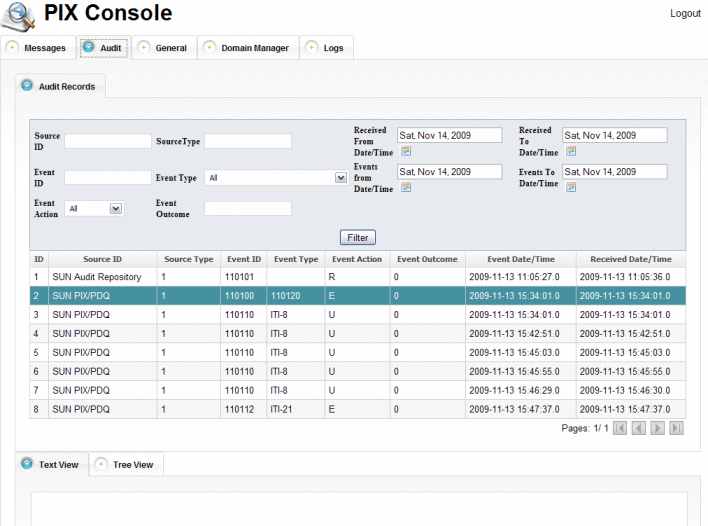Sort by Event ID column header
This screenshot has width=708, height=526.
(244, 259)
